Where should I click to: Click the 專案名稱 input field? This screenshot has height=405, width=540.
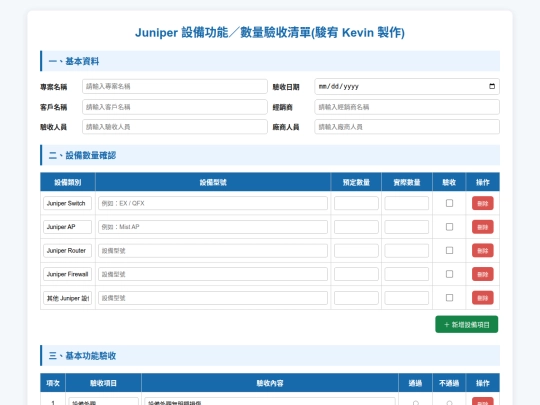click(x=175, y=86)
